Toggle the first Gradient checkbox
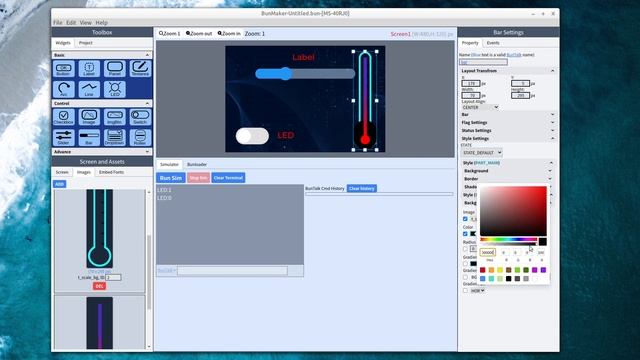This screenshot has height=360, width=640. [x=465, y=264]
